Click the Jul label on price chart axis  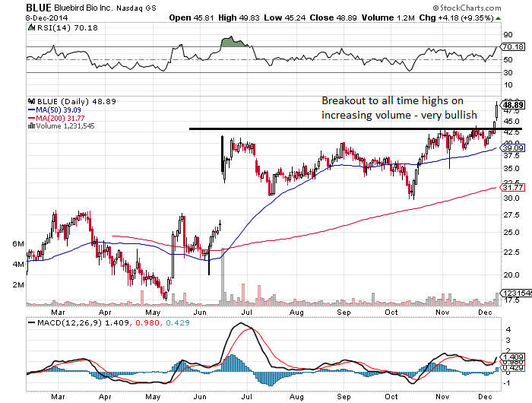pyautogui.click(x=247, y=312)
